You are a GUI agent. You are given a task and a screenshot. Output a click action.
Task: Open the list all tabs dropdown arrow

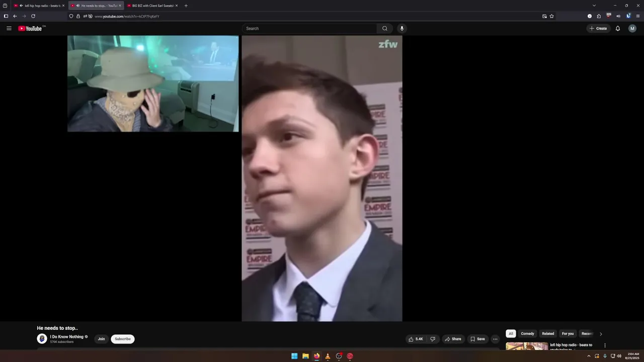point(594,6)
